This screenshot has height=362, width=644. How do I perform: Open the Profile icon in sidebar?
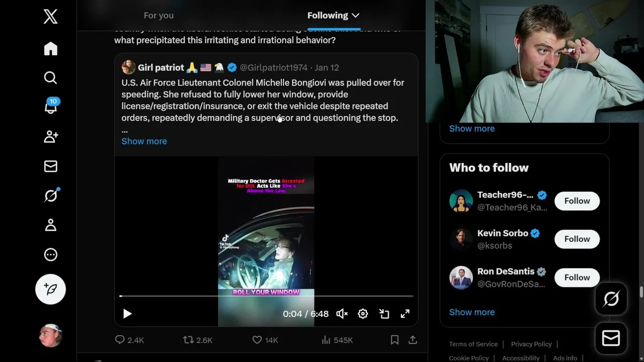50,225
